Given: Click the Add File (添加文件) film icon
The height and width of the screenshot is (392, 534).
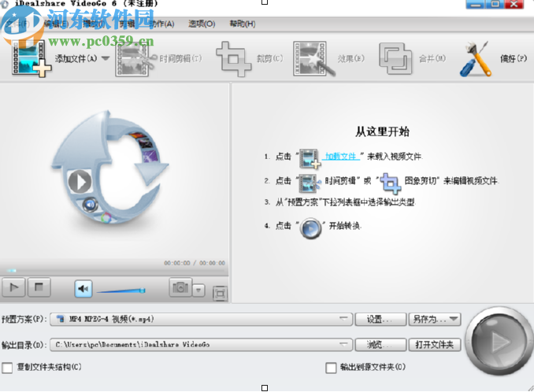Looking at the screenshot, I should click(31, 58).
